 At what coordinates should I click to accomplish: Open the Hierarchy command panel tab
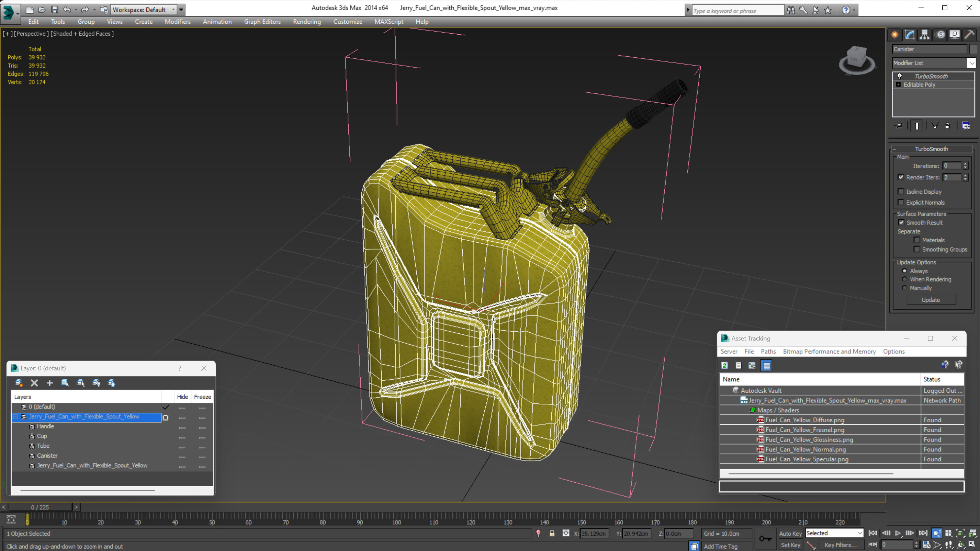pyautogui.click(x=924, y=35)
